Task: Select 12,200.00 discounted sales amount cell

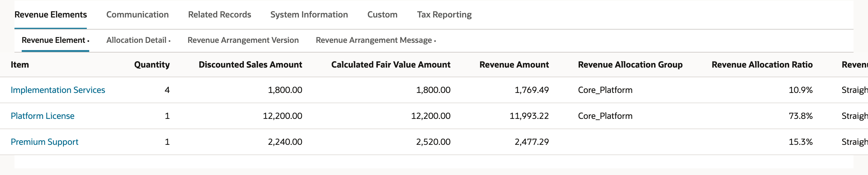Action: [282, 116]
